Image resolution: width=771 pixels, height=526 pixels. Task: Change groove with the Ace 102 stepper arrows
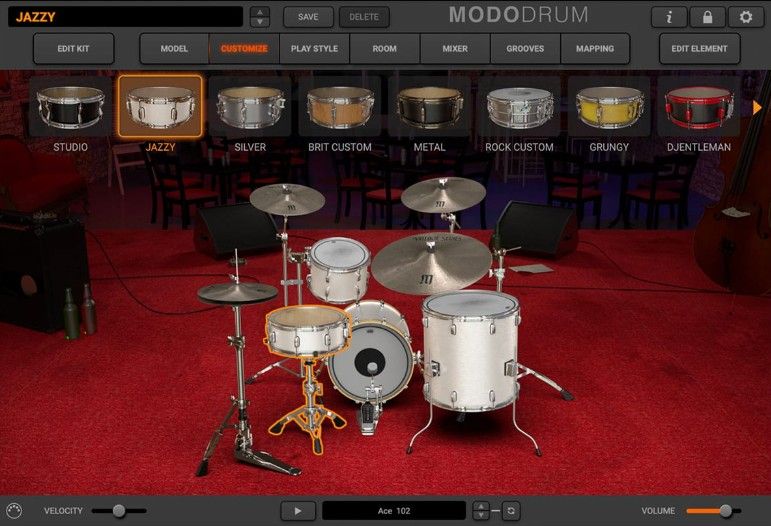tap(481, 510)
